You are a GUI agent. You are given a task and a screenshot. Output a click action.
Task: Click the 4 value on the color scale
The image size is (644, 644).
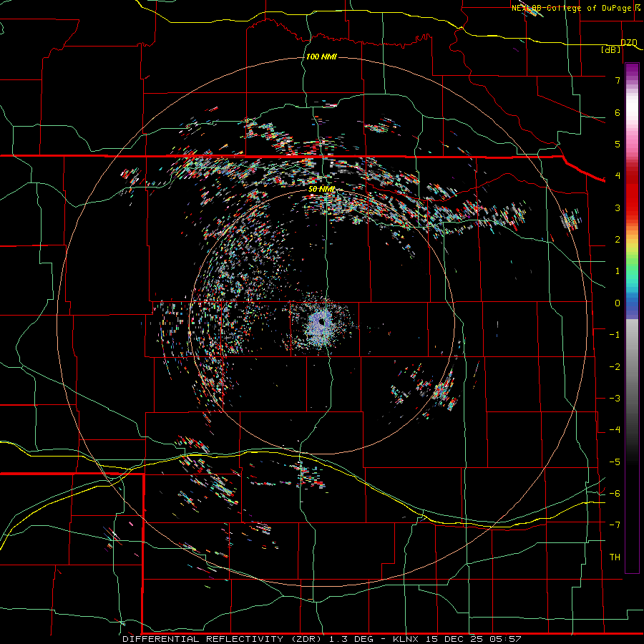[x=618, y=176]
